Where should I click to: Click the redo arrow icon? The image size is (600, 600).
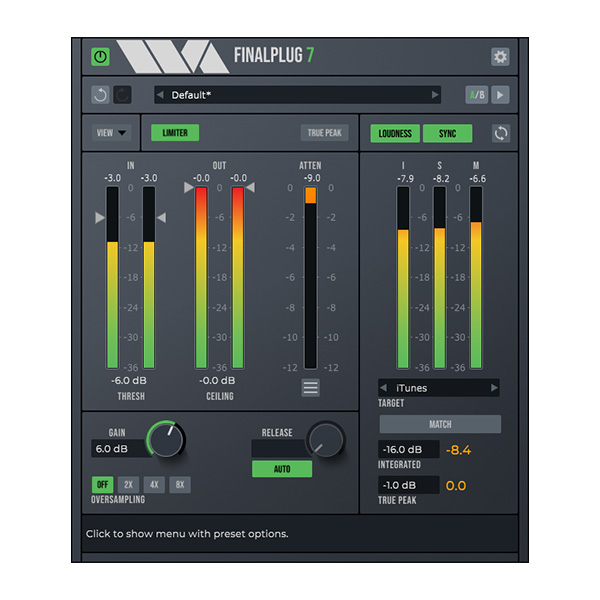[122, 95]
